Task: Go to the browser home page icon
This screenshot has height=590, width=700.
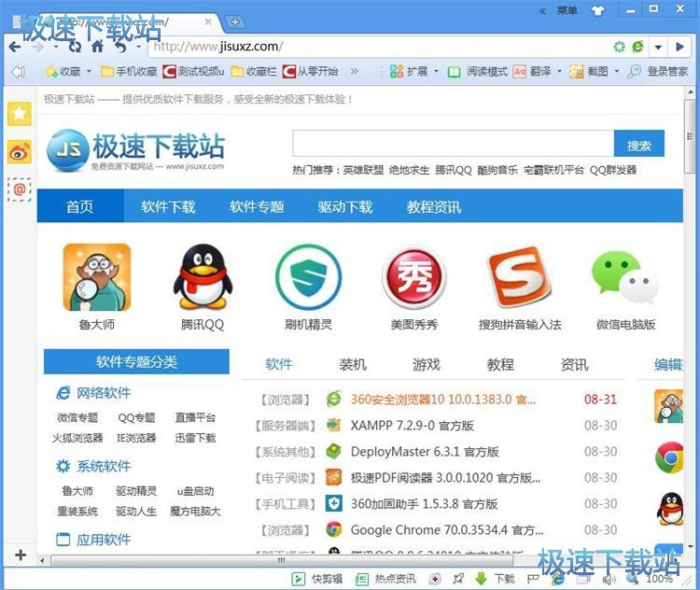Action: coord(97,47)
